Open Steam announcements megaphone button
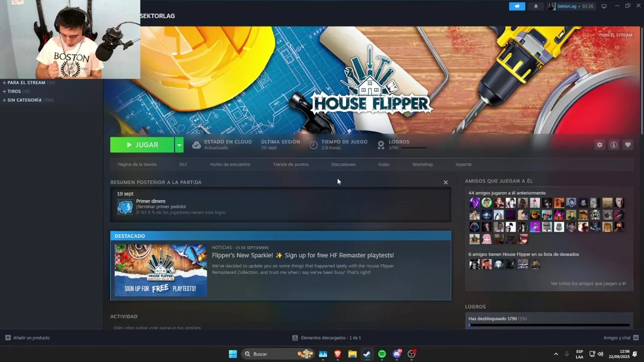This screenshot has height=362, width=644. [517, 6]
